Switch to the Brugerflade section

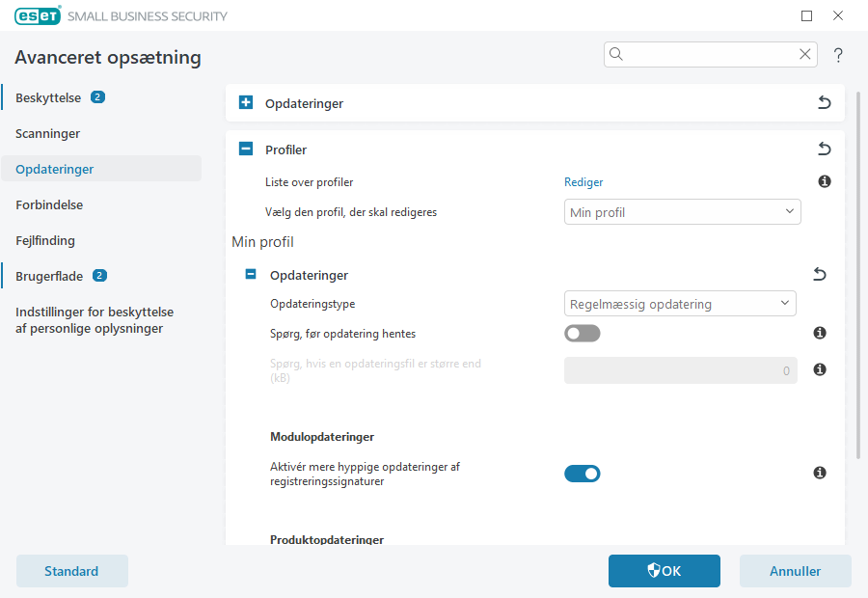[x=48, y=275]
